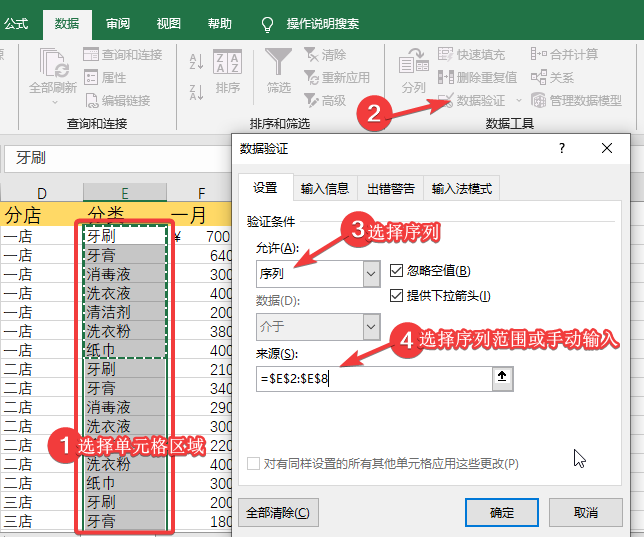Click Consolidate (合并计算)
Screen dimensions: 644x537
564,54
